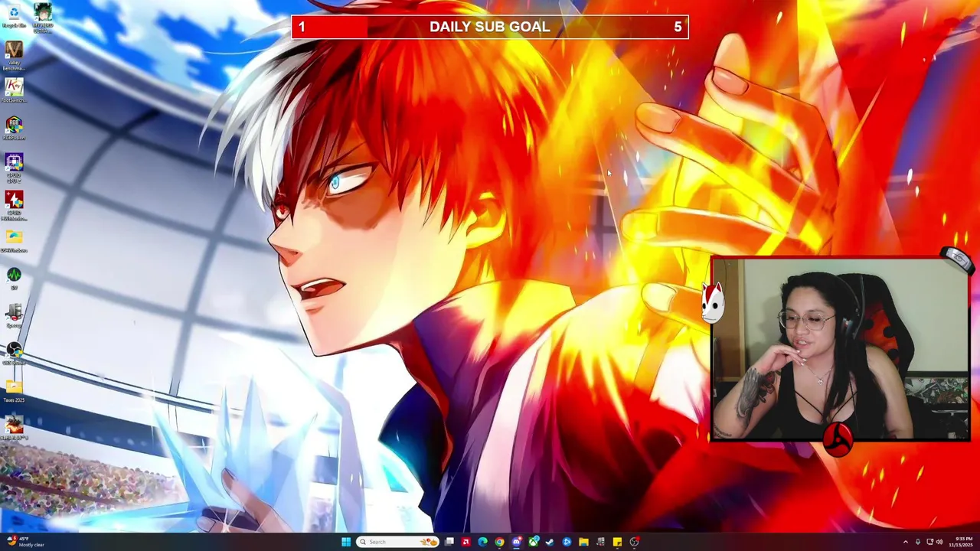Screen dimensions: 980x551
Task: Launch the green waveform monitor shortcut
Action: point(14,278)
